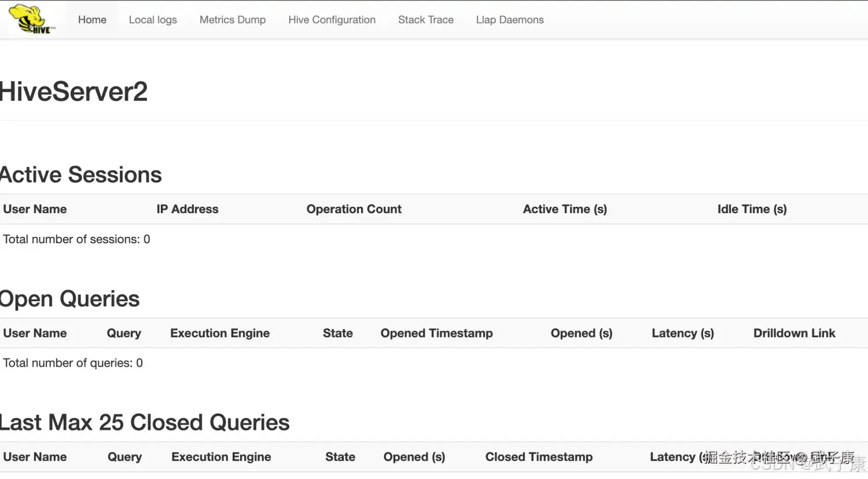The image size is (868, 479).
Task: Click the Hive bee logo
Action: [32, 19]
